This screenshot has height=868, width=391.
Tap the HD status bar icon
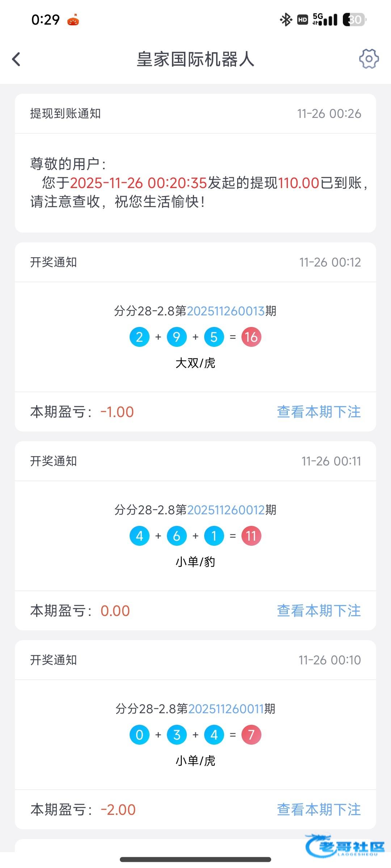coord(303,20)
